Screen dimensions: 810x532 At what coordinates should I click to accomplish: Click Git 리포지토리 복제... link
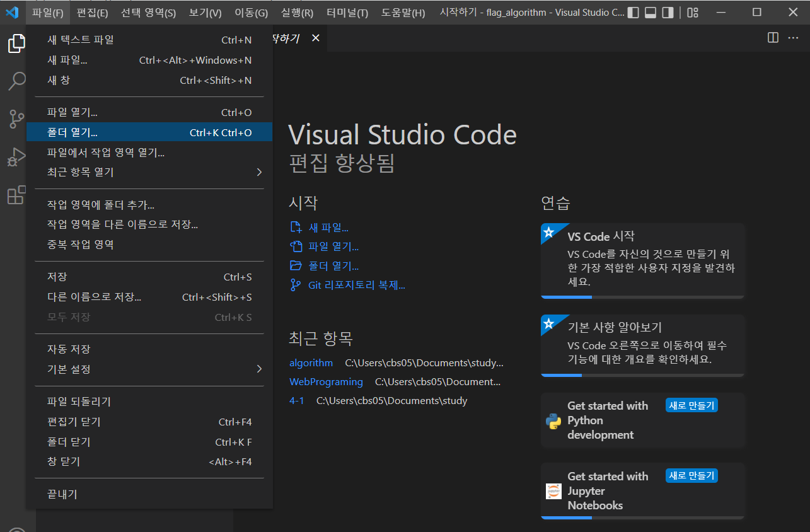coord(357,285)
